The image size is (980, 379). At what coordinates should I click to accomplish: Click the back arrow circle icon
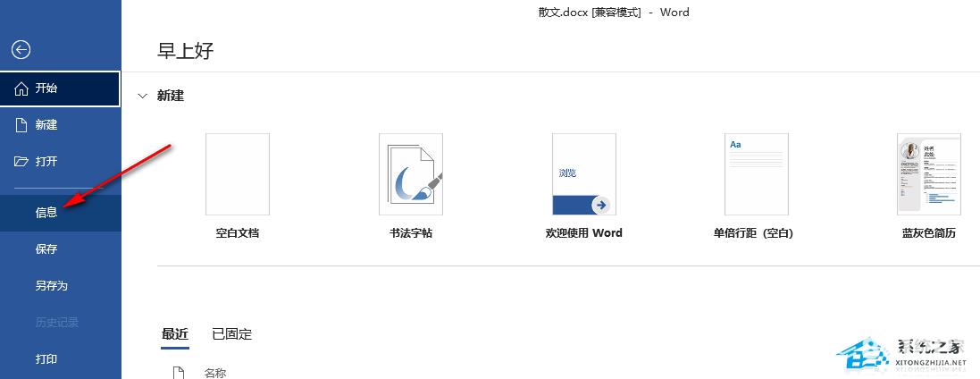pos(21,50)
